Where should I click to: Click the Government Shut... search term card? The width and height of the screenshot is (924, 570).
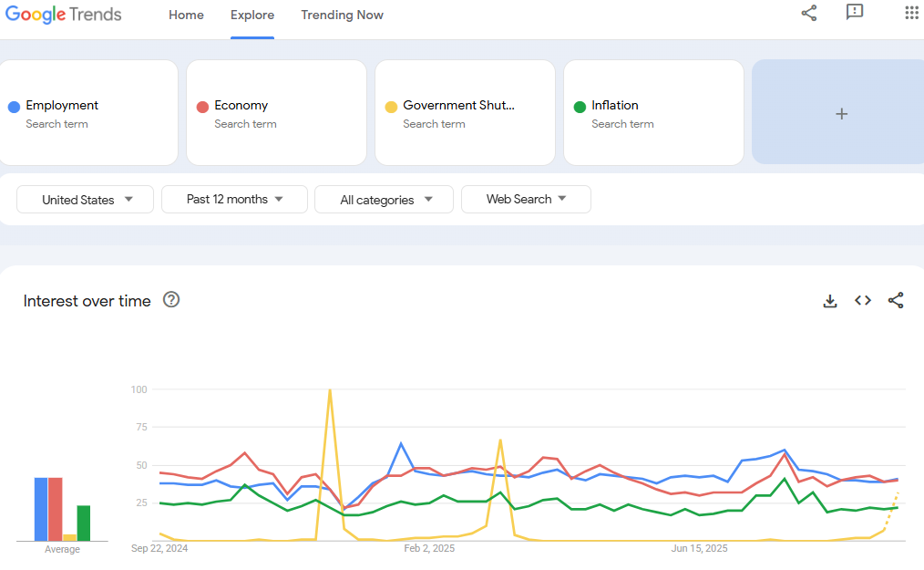[465, 113]
